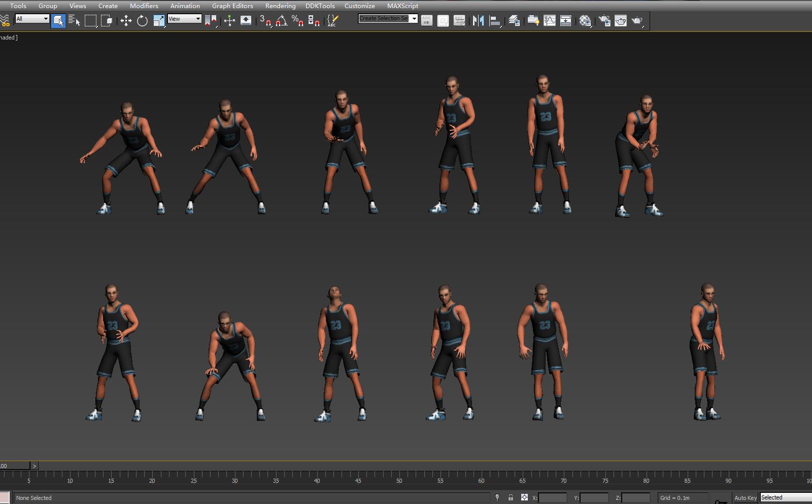This screenshot has width=812, height=504.
Task: Open the Views menu
Action: click(78, 6)
